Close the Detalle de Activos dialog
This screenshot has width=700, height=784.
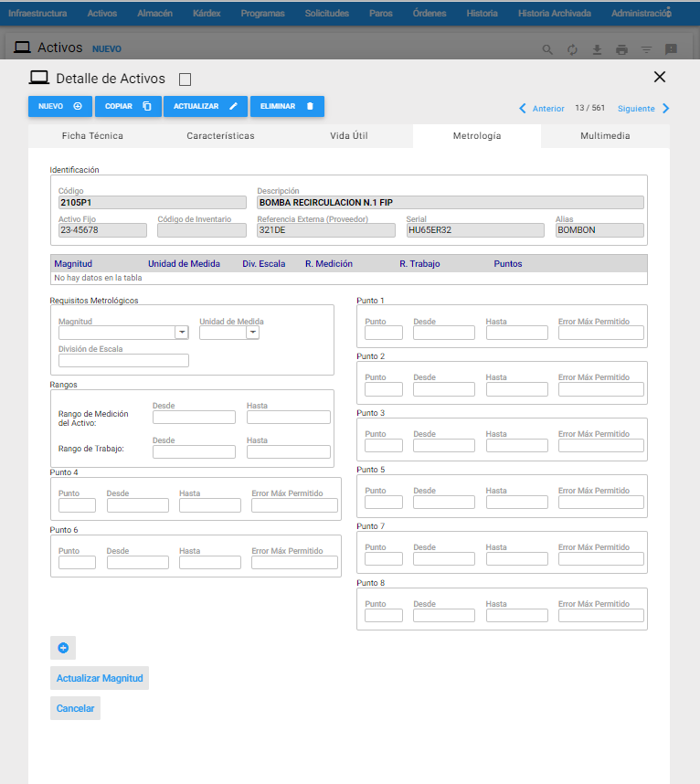pos(660,77)
